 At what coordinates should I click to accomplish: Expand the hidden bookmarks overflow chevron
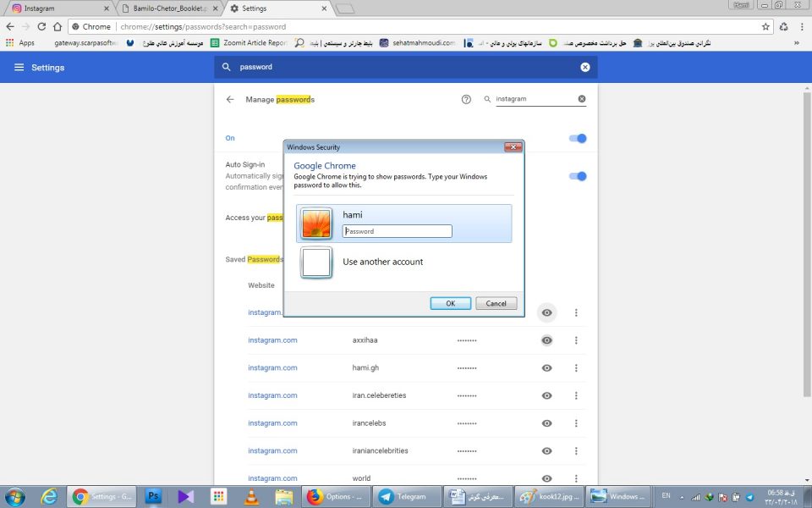[796, 42]
